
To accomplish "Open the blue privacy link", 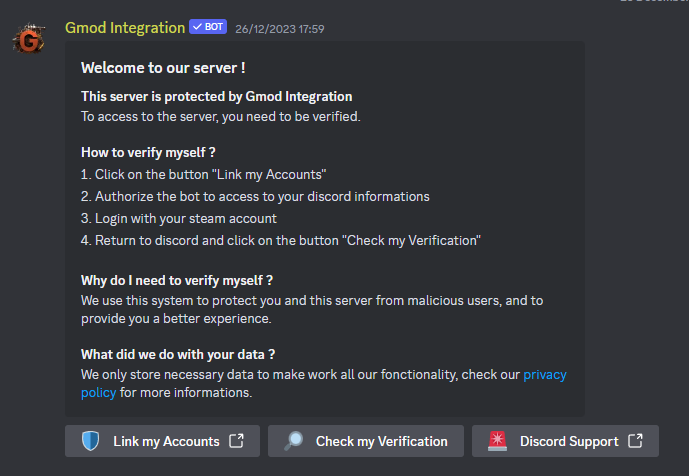I will pyautogui.click(x=545, y=375).
